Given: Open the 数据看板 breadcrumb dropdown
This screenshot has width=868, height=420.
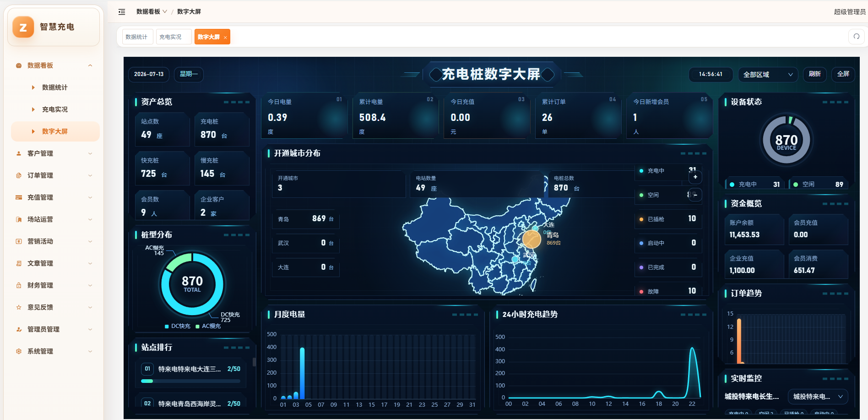Looking at the screenshot, I should tap(152, 12).
